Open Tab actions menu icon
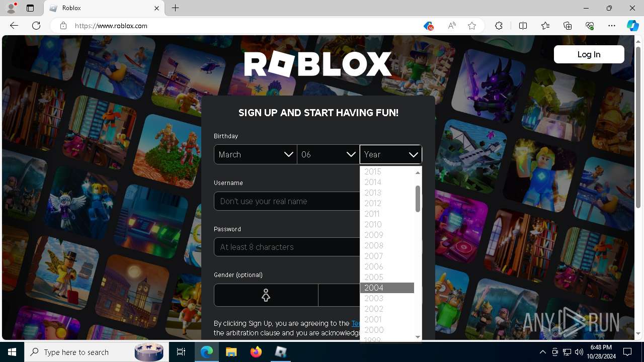The height and width of the screenshot is (362, 644). point(30,8)
